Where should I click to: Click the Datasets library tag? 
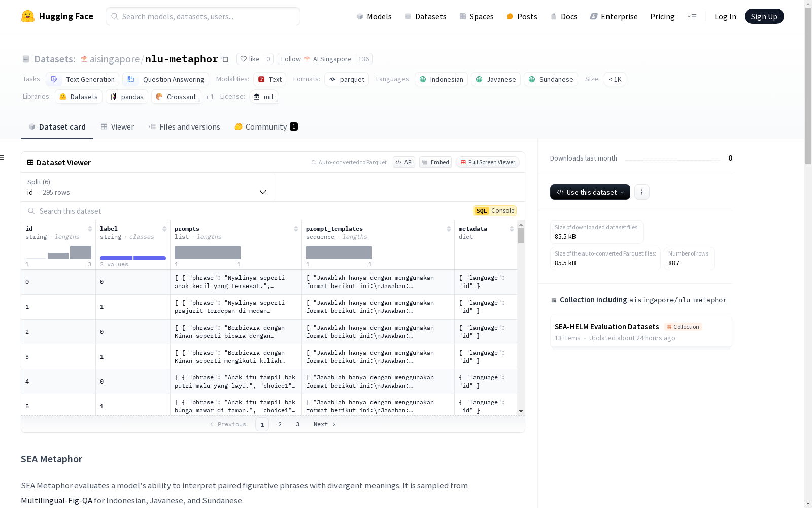coord(79,97)
